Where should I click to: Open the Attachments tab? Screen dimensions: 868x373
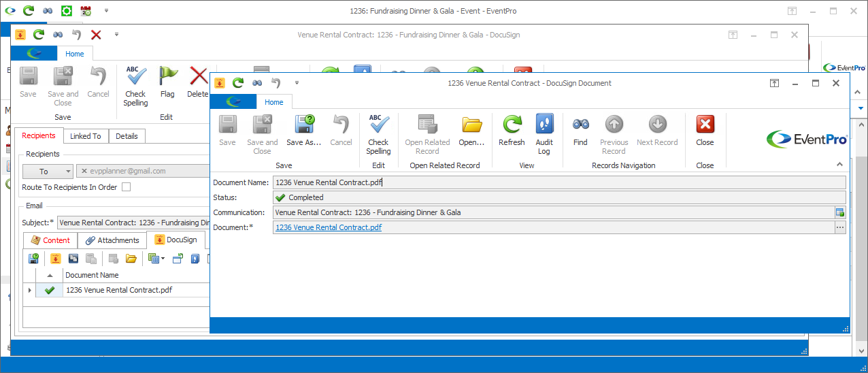point(112,240)
